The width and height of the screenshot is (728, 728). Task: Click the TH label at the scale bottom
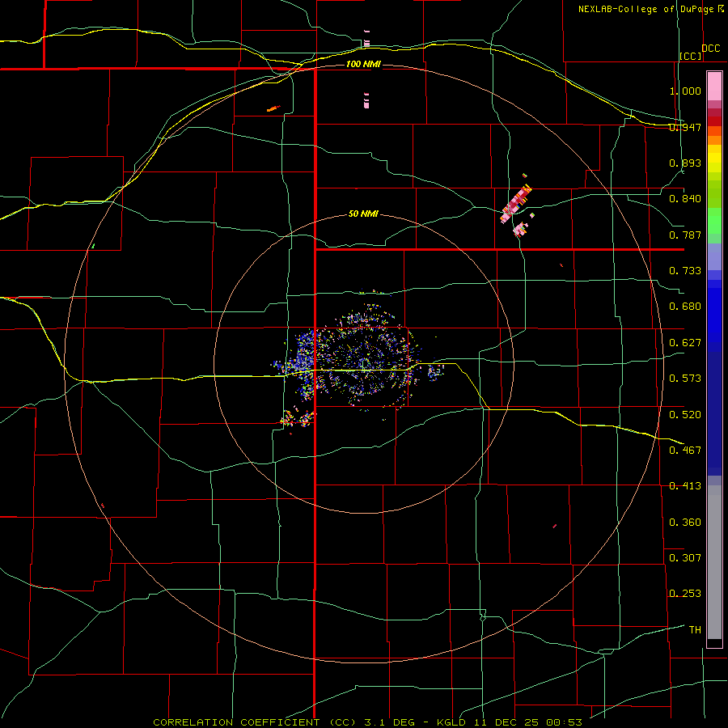point(695,630)
